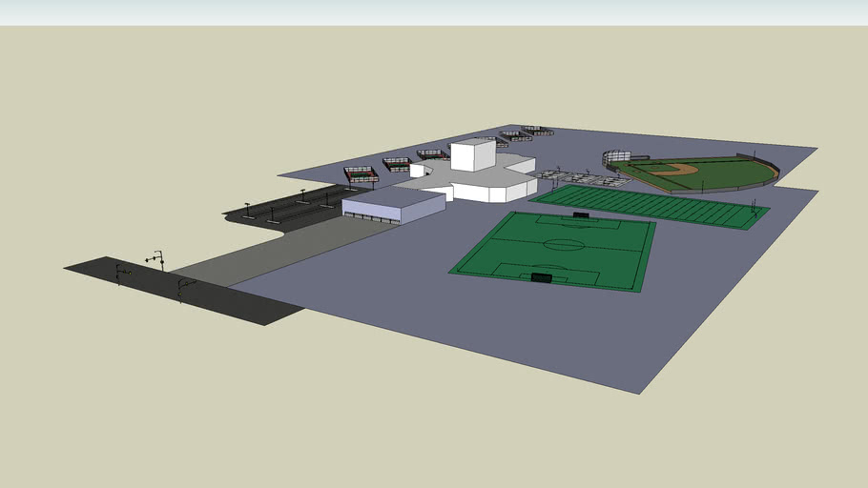Click the soccer field center circle

pos(563,244)
